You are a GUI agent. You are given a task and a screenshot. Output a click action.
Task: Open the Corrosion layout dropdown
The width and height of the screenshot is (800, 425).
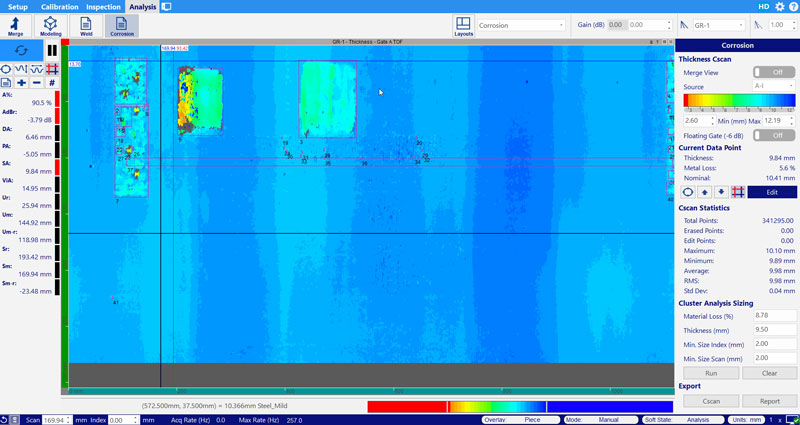[520, 25]
